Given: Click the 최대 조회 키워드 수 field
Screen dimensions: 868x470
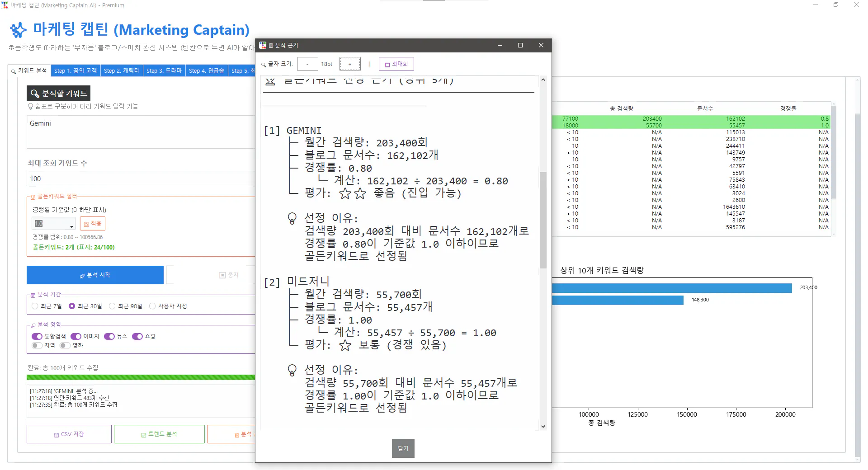Looking at the screenshot, I should coord(141,179).
